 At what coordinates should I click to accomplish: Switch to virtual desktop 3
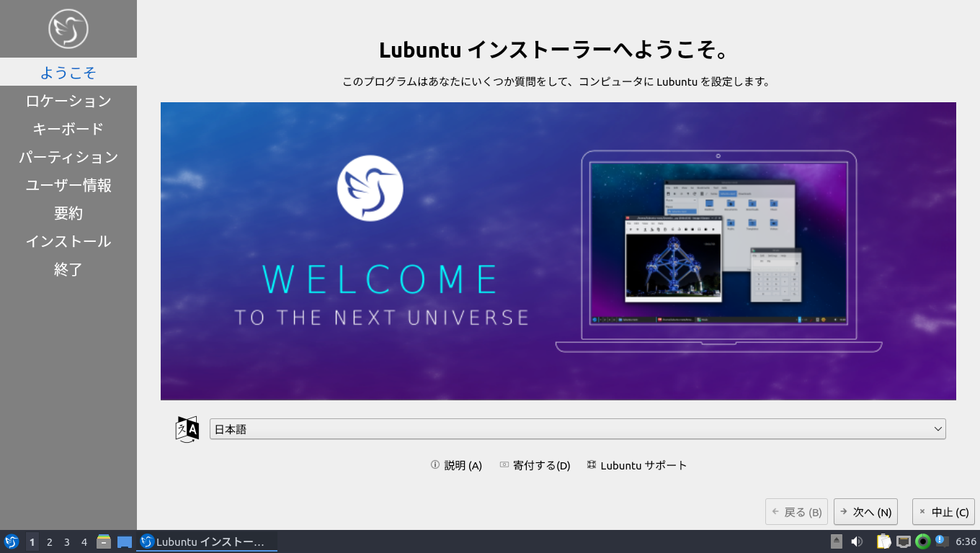pyautogui.click(x=66, y=541)
